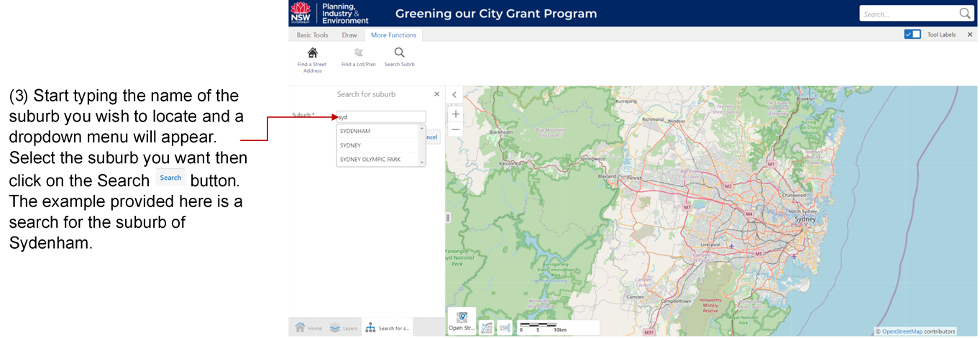This screenshot has width=980, height=338.
Task: Open the Open Str... basemap switcher
Action: click(462, 321)
